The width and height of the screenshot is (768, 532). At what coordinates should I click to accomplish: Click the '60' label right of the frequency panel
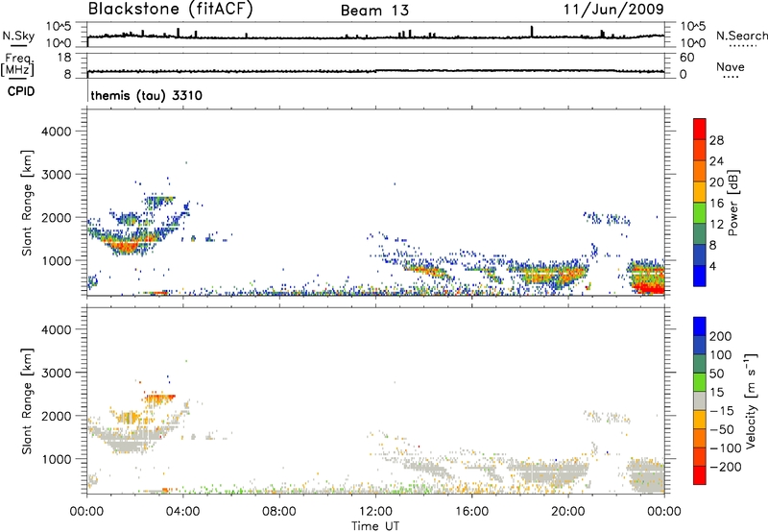pyautogui.click(x=686, y=58)
